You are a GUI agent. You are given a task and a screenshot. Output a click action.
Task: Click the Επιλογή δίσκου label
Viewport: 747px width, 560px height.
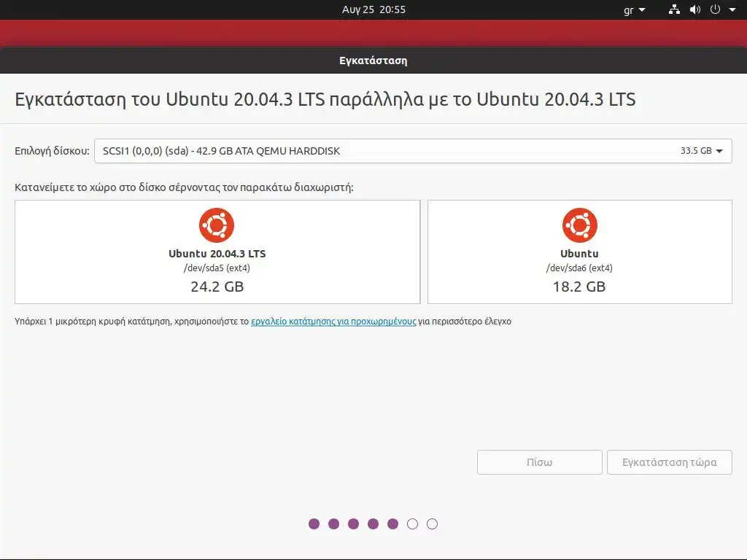(x=52, y=151)
